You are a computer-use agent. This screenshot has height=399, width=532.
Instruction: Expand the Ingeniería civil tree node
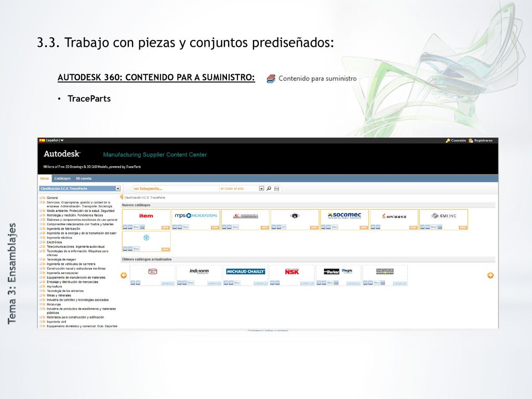click(41, 322)
